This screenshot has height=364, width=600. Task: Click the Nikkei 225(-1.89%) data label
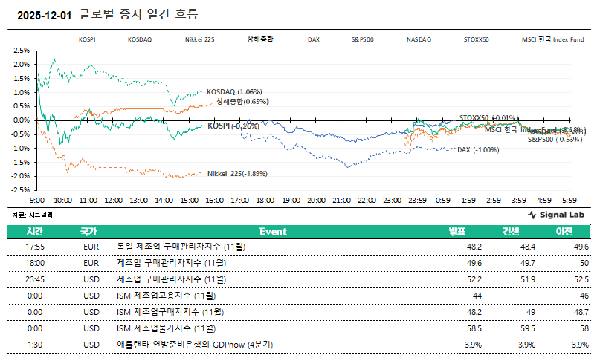[237, 173]
